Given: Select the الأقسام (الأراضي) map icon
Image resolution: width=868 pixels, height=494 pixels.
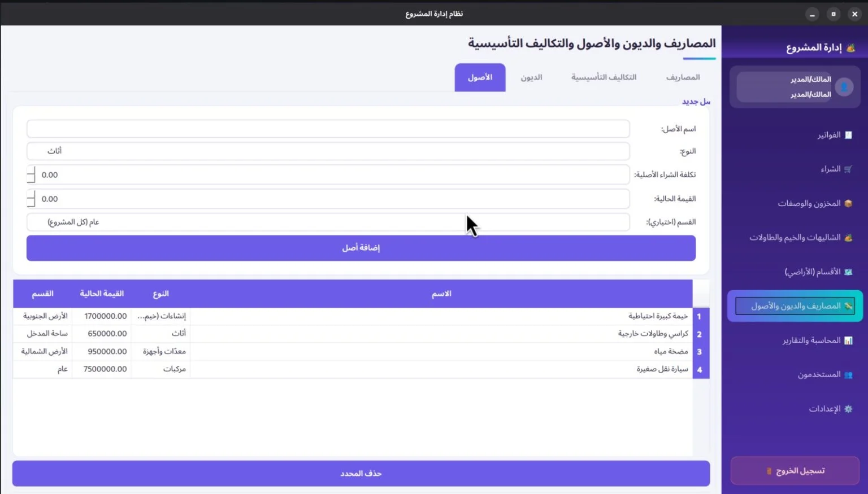Looking at the screenshot, I should 848,272.
